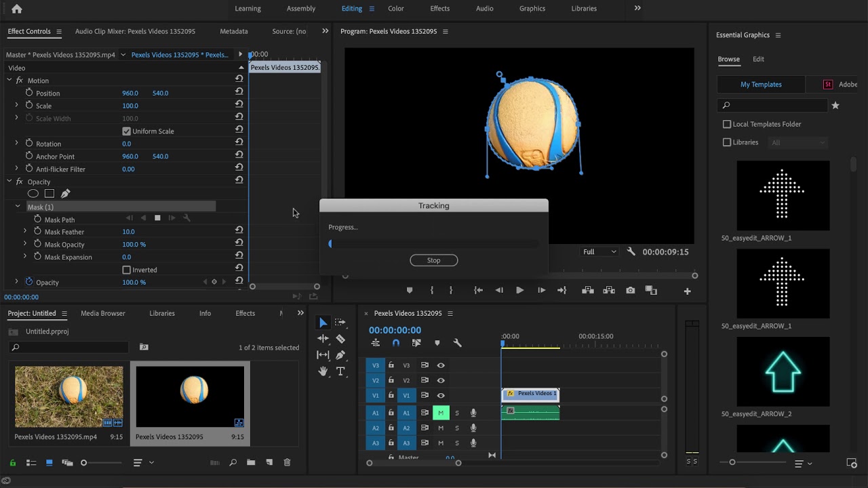Screen dimensions: 868x488
Task: Select the Pexels Videos 1352095.mp4 grass thumbnail
Action: 69,397
